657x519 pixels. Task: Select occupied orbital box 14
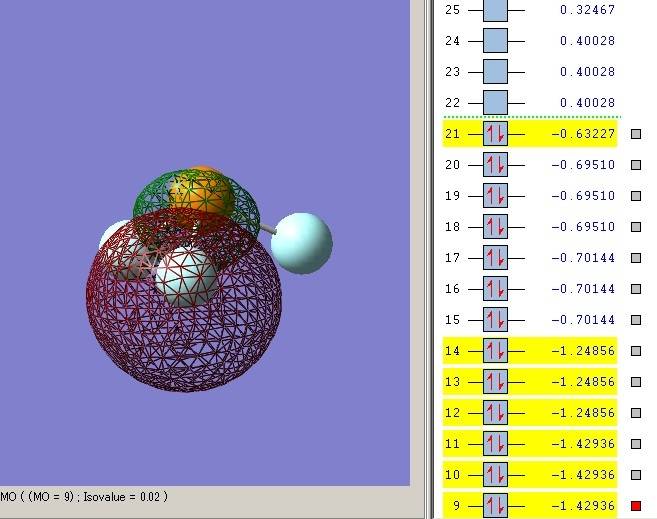[495, 351]
